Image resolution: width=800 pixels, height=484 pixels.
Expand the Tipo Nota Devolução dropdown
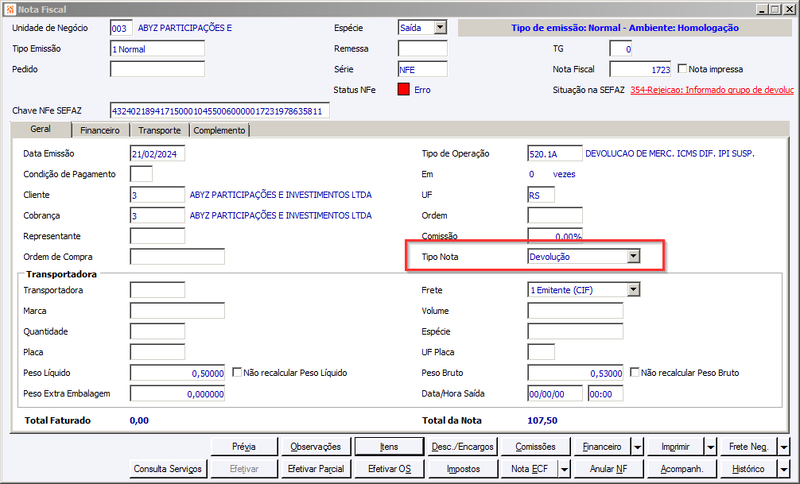coord(633,256)
